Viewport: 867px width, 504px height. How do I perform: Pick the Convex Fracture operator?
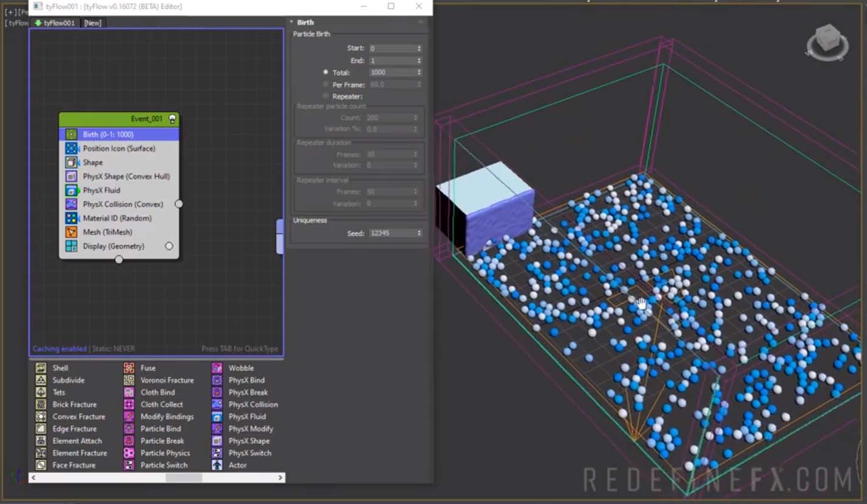click(x=70, y=417)
